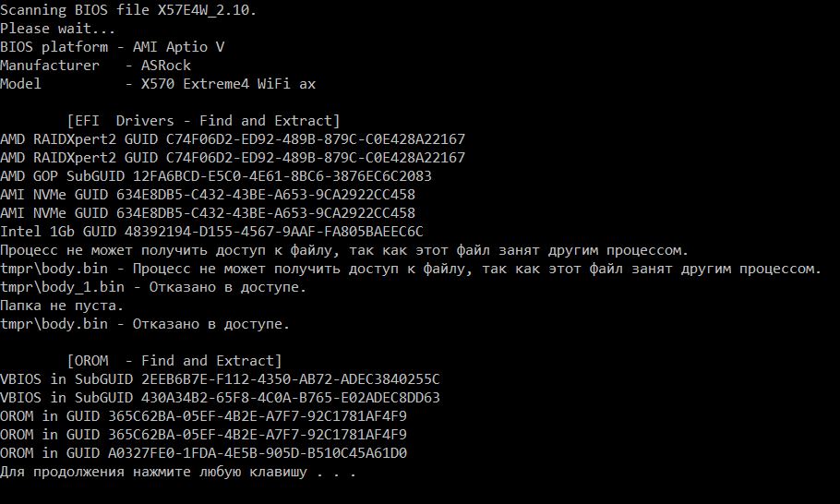Click the Intel 1Gb GUID line
Viewport: 840px width, 504px height.
(211, 232)
